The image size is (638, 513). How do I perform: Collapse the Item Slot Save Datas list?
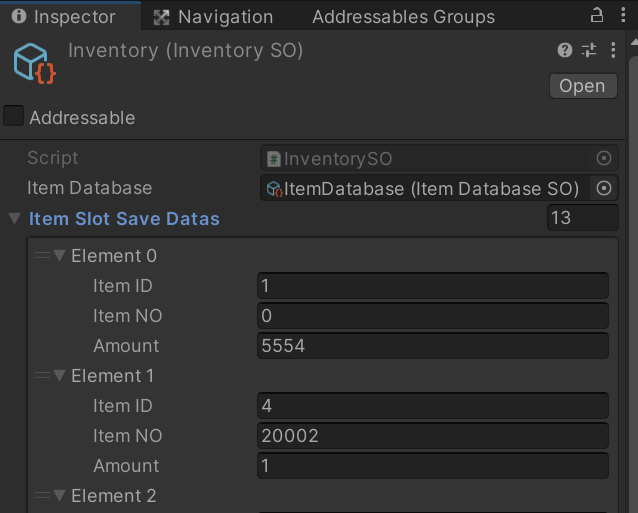click(14, 218)
